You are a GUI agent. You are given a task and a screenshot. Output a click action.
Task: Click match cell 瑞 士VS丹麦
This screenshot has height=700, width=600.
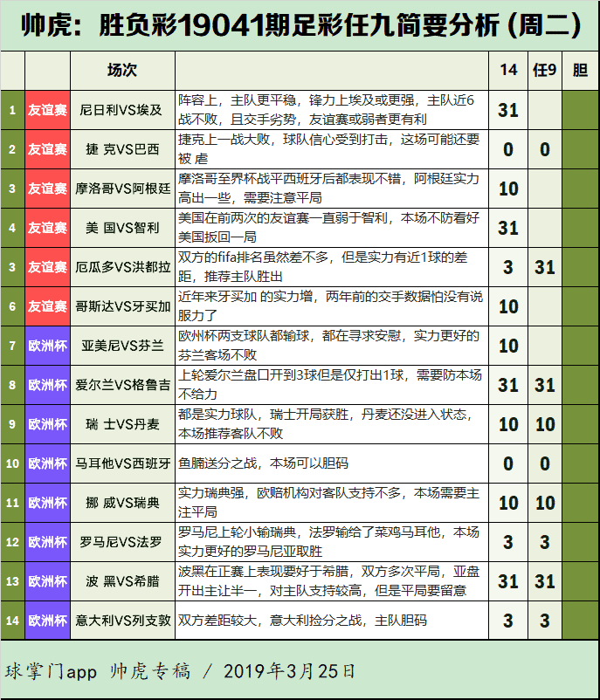(x=122, y=424)
